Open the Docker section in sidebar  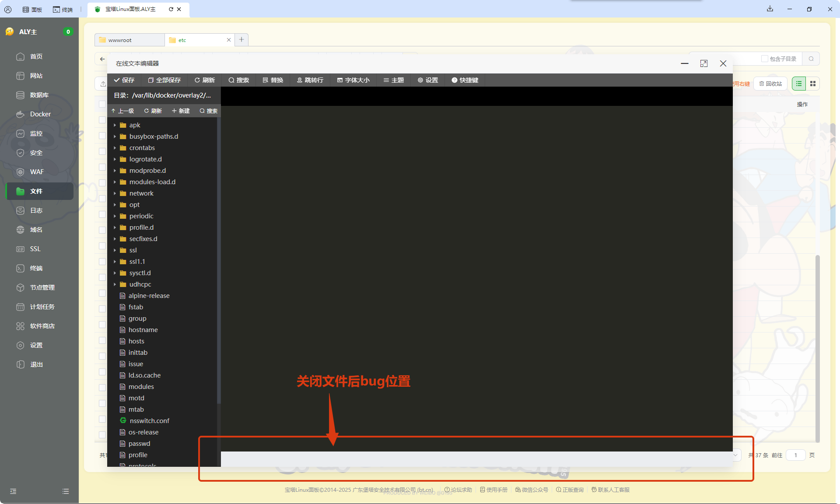39,114
